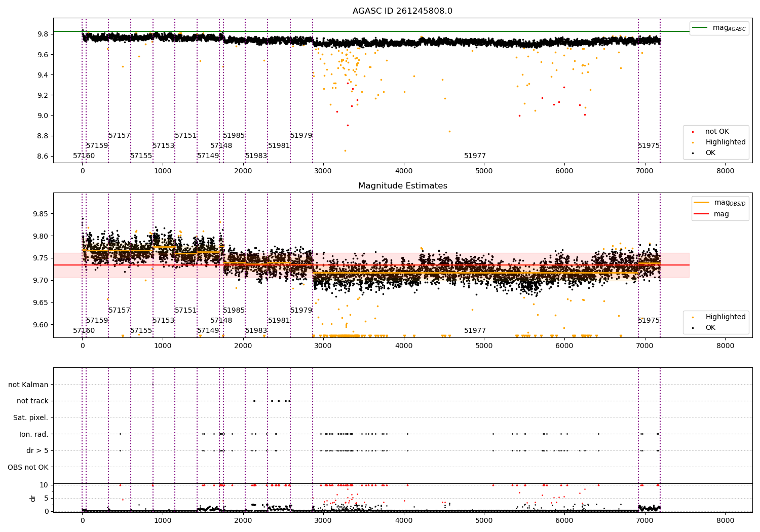Click the "9.4" y-axis tick label
The height and width of the screenshot is (532, 760).
pyautogui.click(x=43, y=75)
